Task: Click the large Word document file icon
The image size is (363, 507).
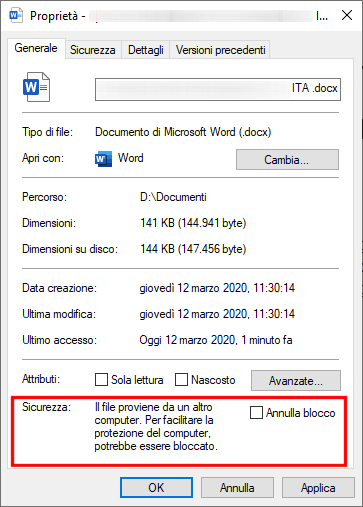Action: (x=36, y=87)
